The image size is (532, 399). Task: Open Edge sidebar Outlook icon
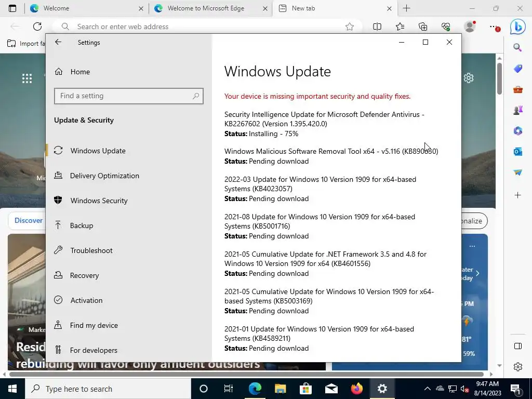pos(518,152)
